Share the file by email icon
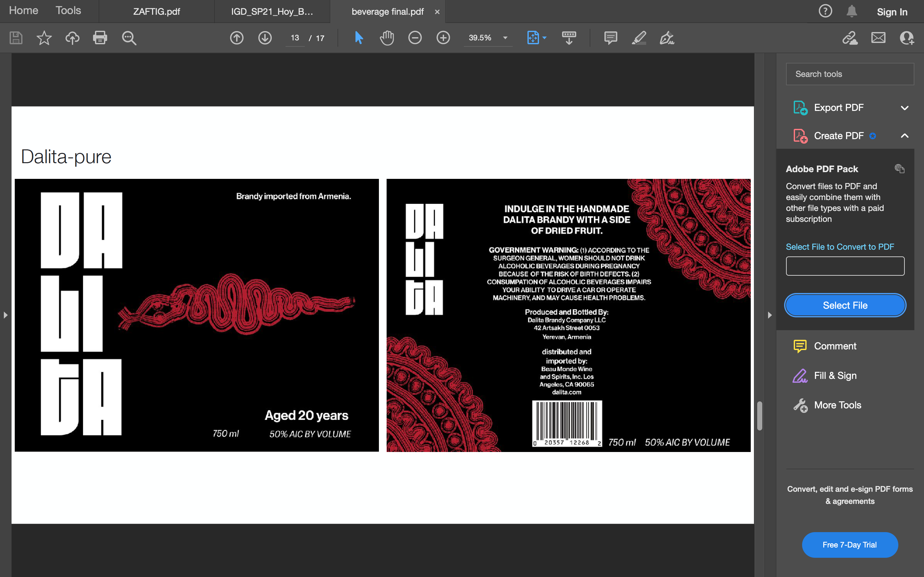This screenshot has height=577, width=924. (878, 38)
